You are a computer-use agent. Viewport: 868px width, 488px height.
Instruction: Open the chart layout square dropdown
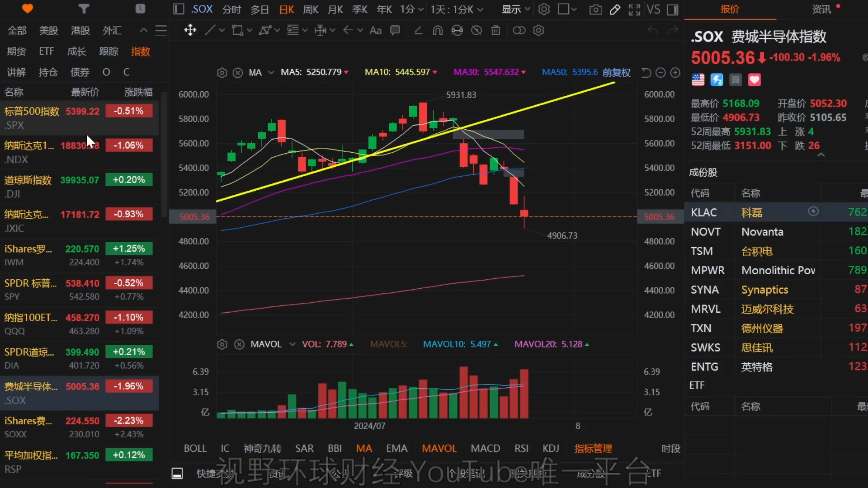pyautogui.click(x=567, y=9)
